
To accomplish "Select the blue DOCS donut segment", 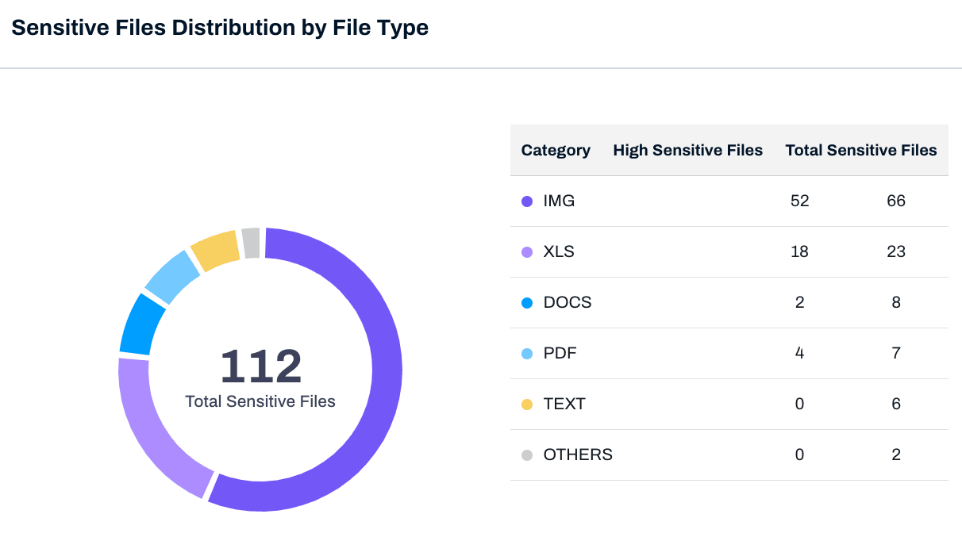I will point(141,325).
